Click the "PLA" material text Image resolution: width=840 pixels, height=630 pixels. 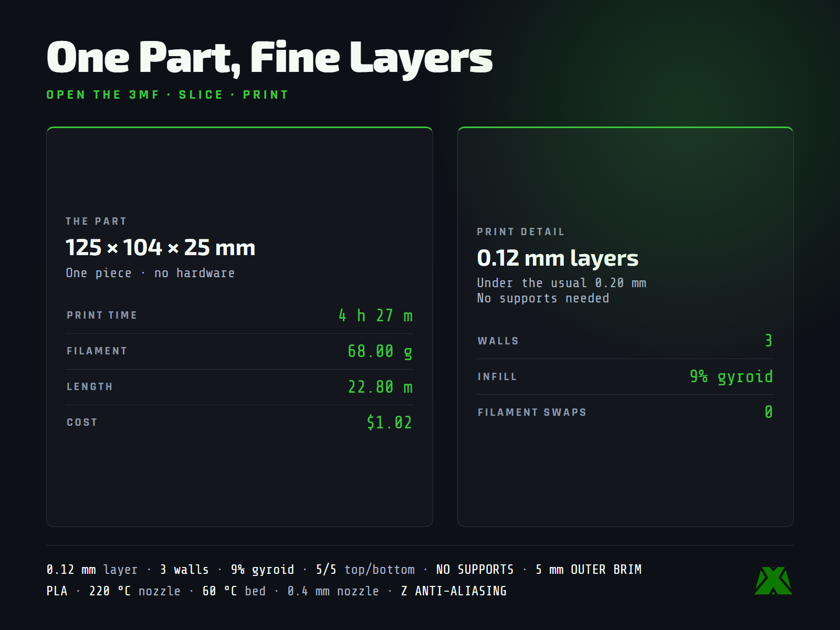(x=57, y=591)
